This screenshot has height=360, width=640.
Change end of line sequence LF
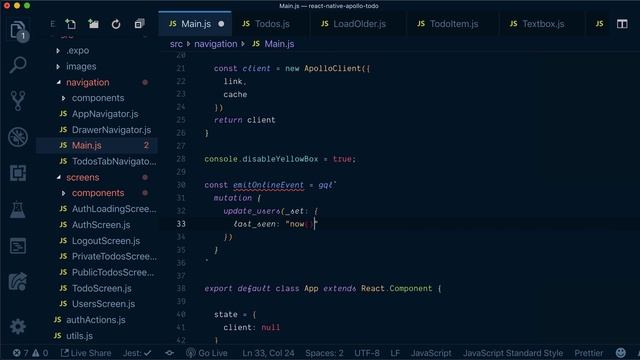(395, 353)
